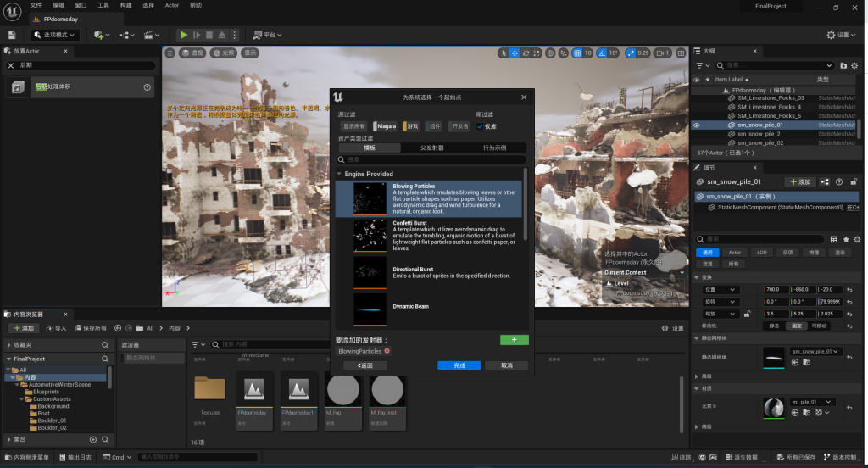Open the mi_pile_01 material dropdown
Viewport: 868px width, 468px height.
pyautogui.click(x=811, y=402)
